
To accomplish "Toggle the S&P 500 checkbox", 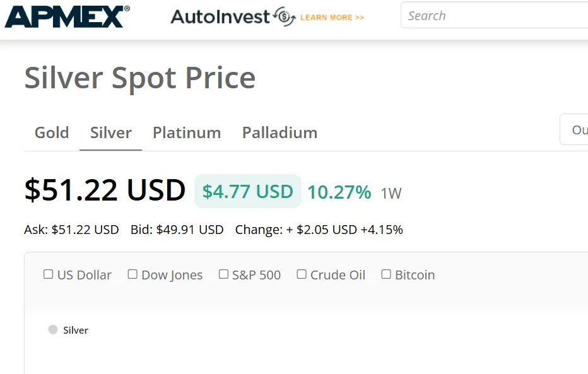I will tap(223, 274).
